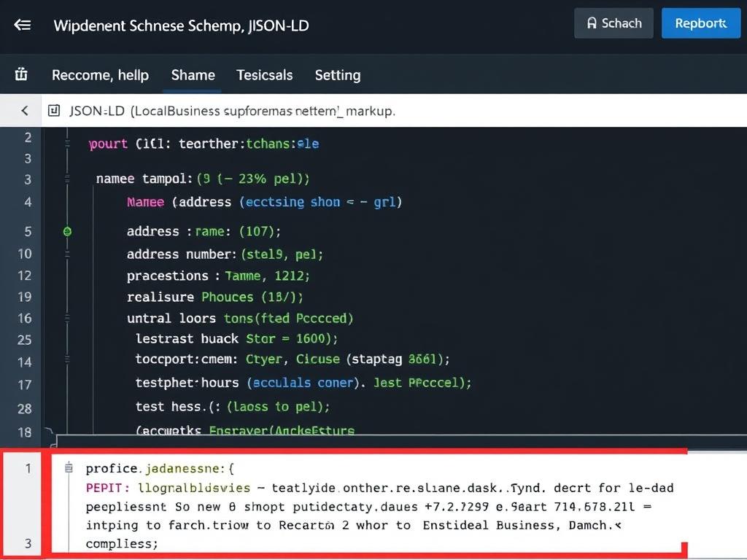The height and width of the screenshot is (560, 747).
Task: Click the file icon beside JSON-LD label
Action: 53,111
